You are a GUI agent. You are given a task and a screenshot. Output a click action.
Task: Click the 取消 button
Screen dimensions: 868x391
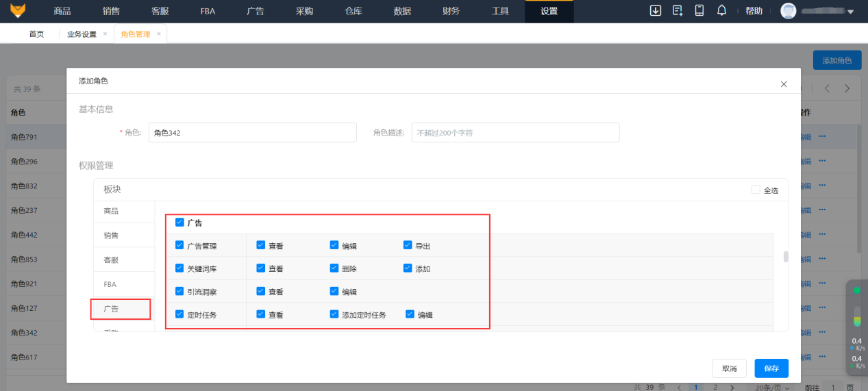(730, 368)
